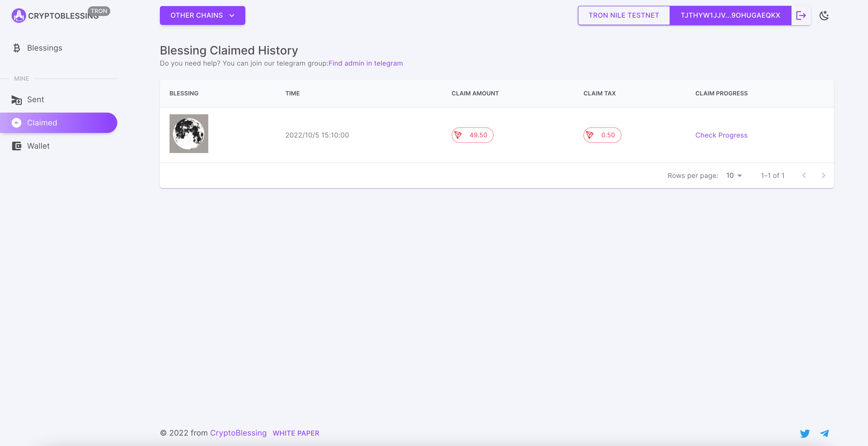Click the Tron icon in 49.50 chip

point(458,135)
